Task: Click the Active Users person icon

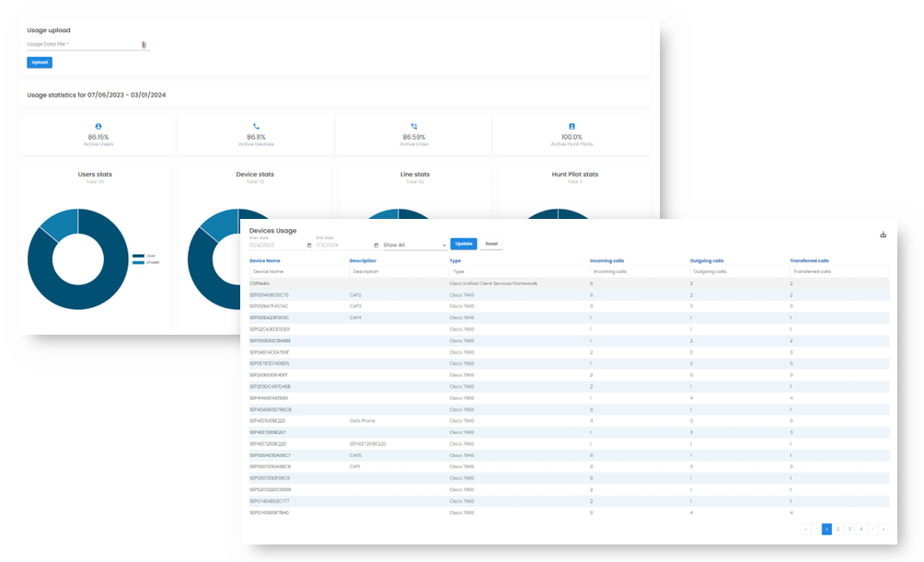Action: (97, 126)
